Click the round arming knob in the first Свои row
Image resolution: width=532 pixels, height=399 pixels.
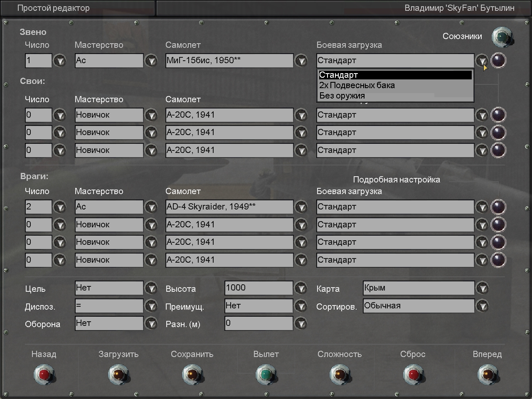click(498, 115)
